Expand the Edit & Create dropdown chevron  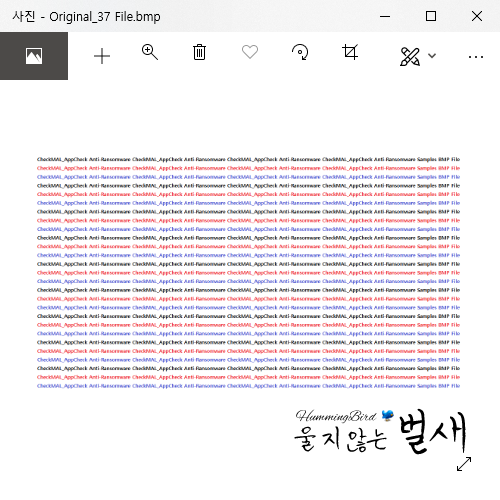(432, 56)
